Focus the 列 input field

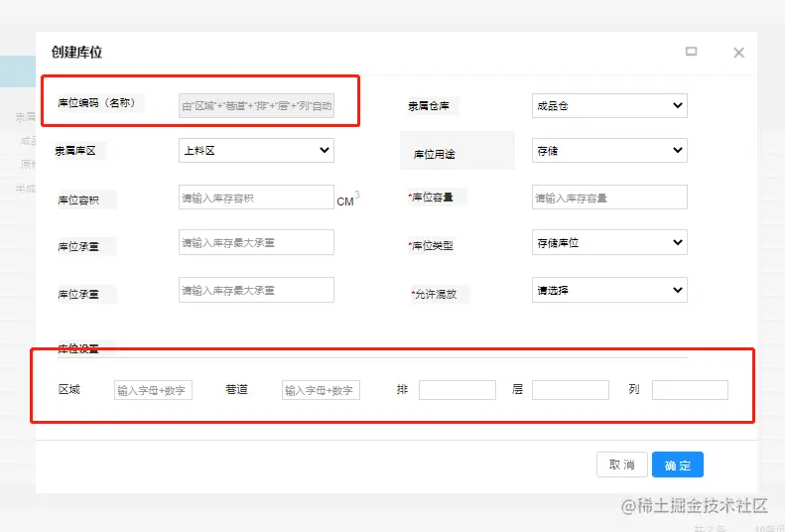(x=690, y=390)
